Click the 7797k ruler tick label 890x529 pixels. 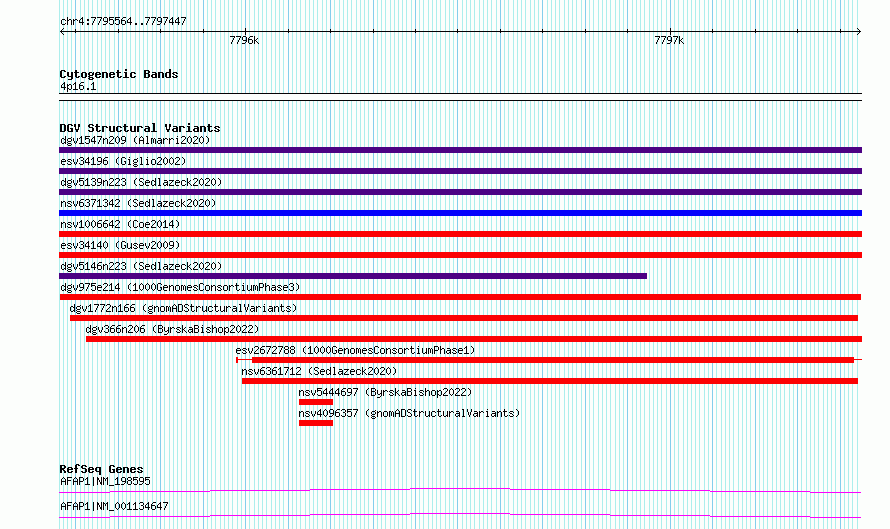coord(669,40)
